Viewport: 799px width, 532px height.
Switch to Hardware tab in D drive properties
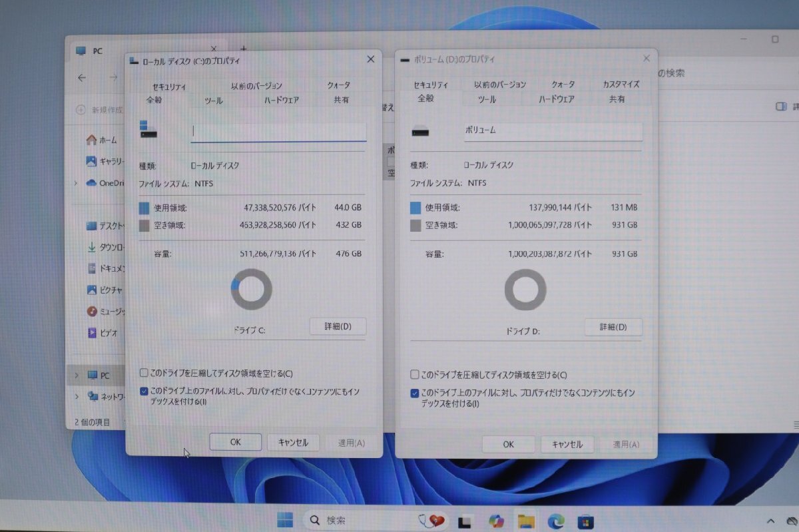pos(557,99)
